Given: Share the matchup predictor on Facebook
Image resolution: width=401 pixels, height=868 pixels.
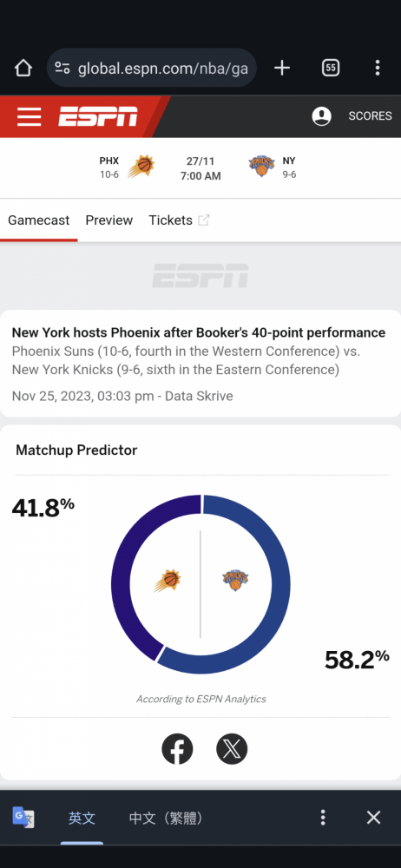Looking at the screenshot, I should click(x=177, y=749).
